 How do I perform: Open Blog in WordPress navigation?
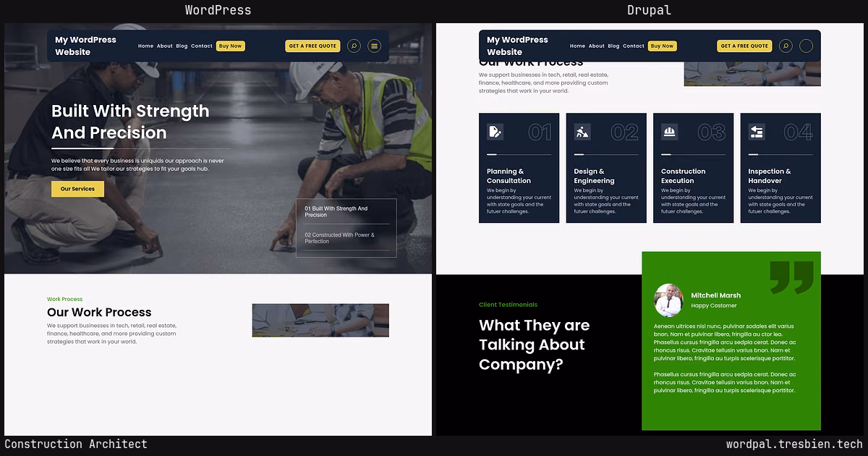click(182, 46)
